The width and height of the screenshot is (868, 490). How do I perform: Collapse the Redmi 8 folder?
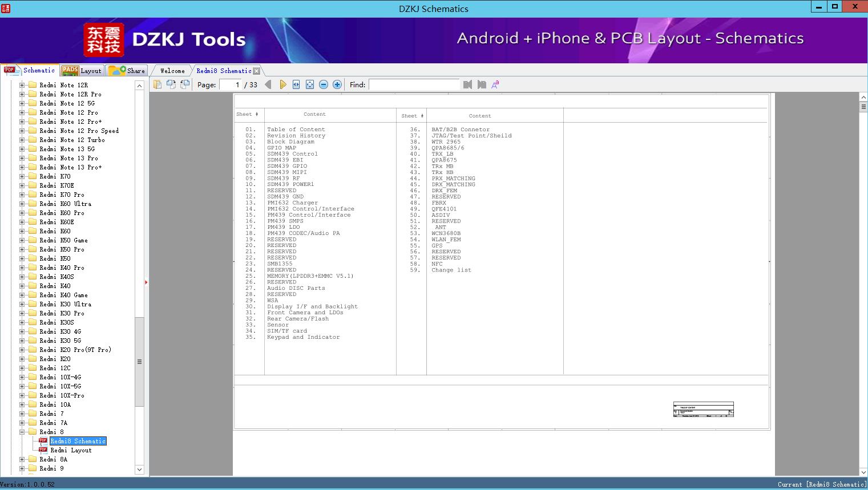click(22, 432)
